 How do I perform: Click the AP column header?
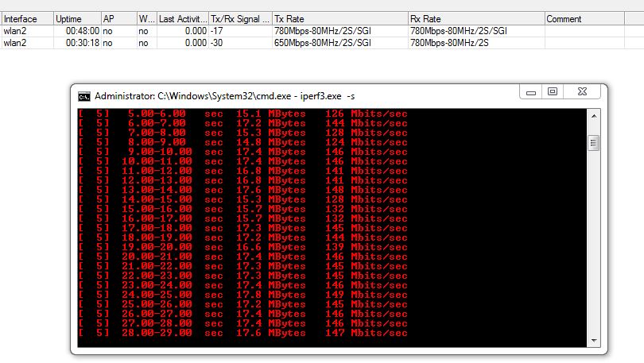(118, 19)
